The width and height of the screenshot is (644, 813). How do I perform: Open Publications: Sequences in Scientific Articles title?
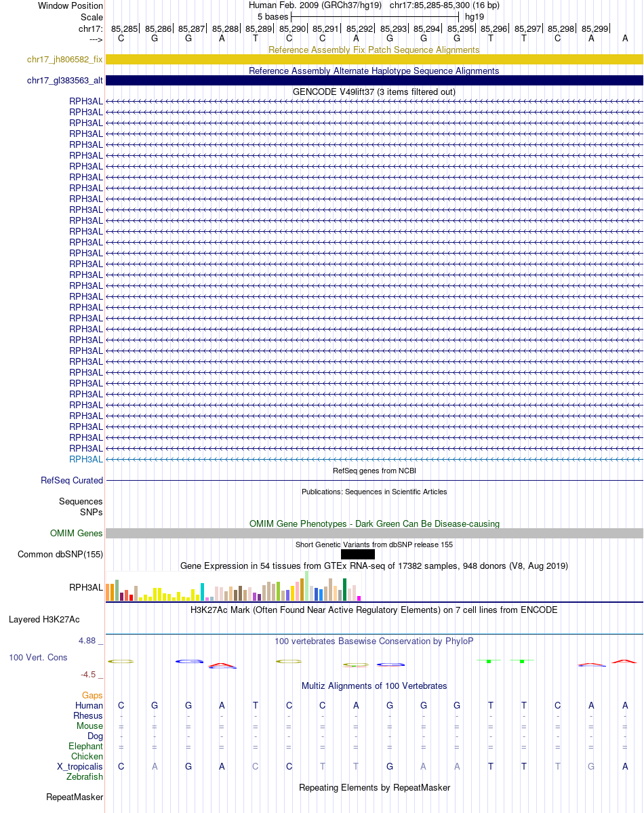[374, 492]
